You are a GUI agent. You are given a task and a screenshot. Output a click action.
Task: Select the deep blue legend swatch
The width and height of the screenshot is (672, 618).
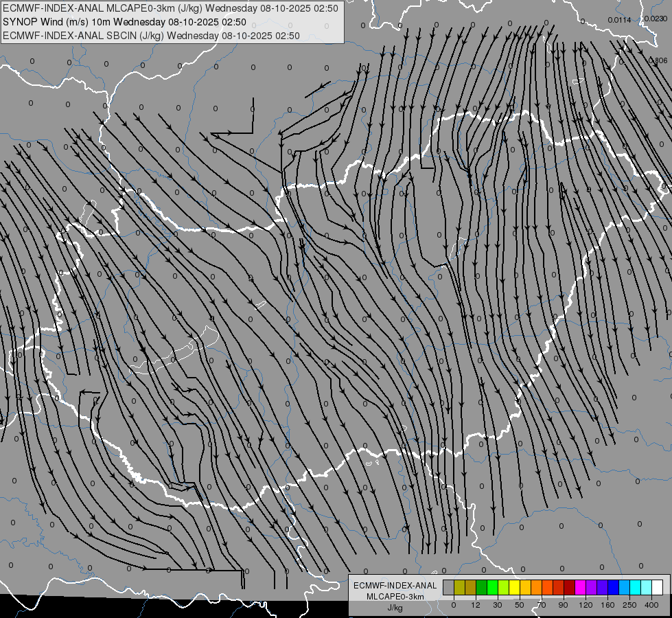614,587
